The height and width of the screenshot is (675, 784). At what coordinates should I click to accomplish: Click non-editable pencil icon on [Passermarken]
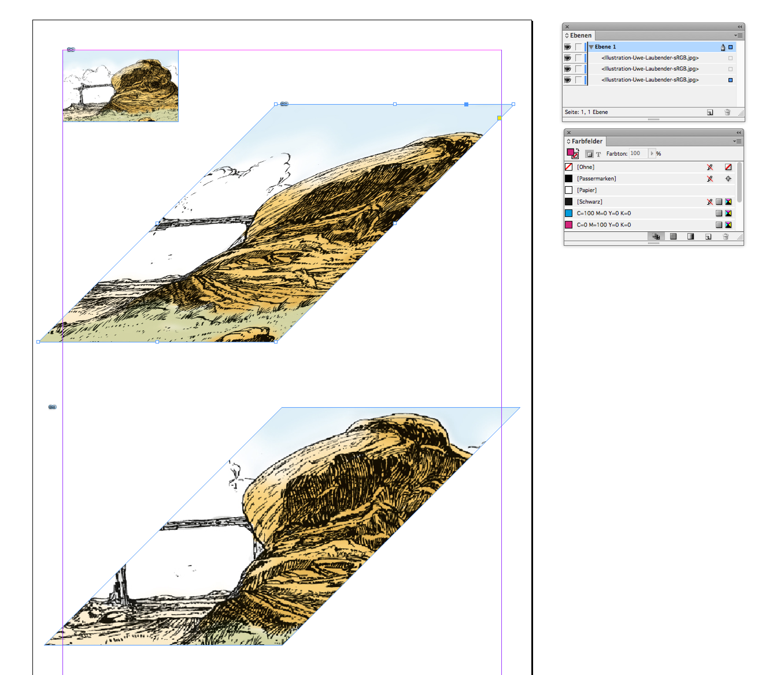[x=710, y=179]
